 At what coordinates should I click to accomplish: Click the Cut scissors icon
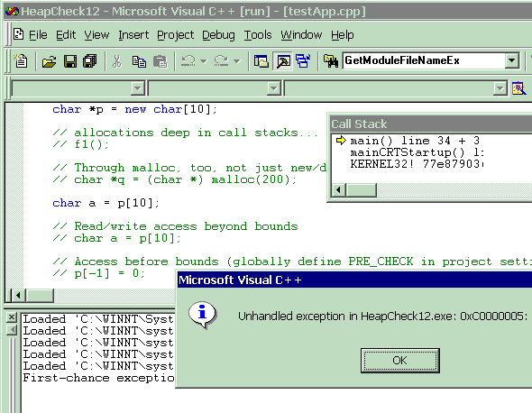pyautogui.click(x=117, y=61)
